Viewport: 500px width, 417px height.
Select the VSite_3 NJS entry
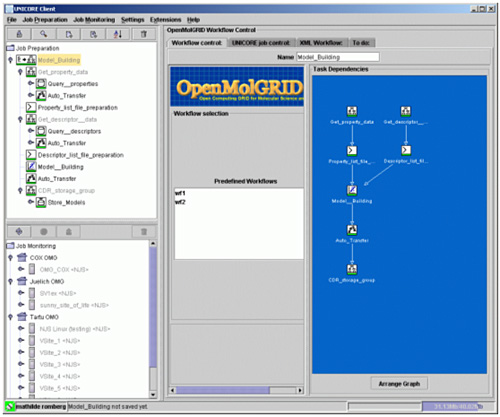coord(60,364)
